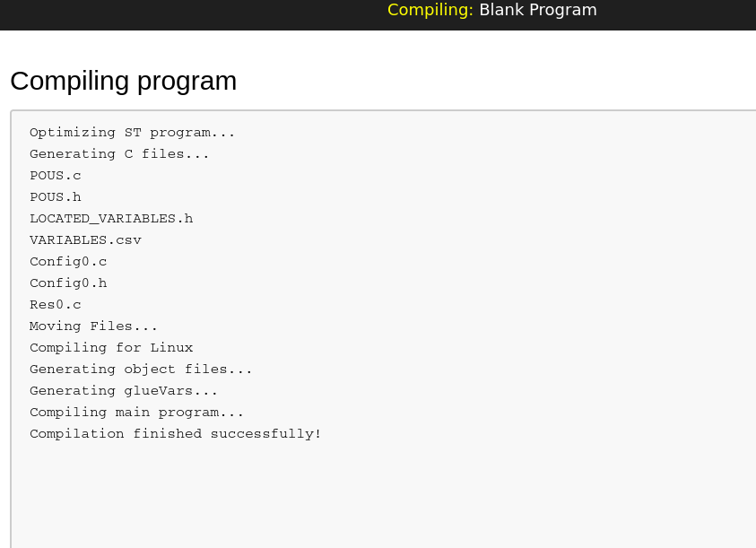Select the 'Generating glueVars...' line

click(x=124, y=391)
